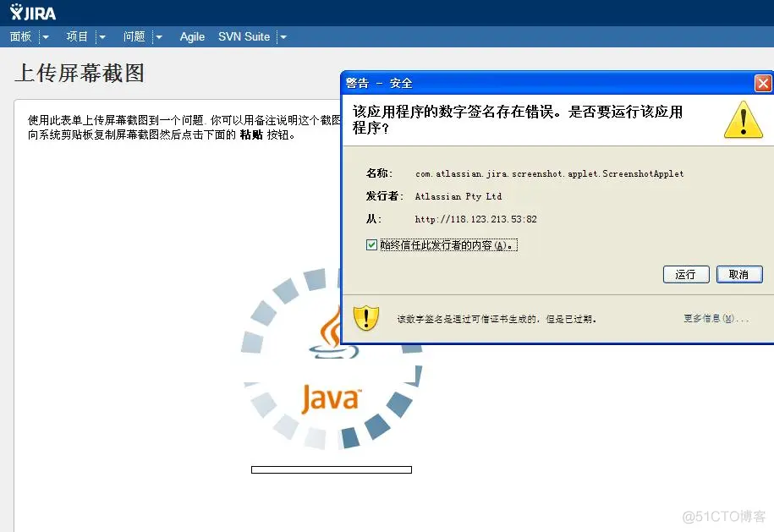Viewport: 774px width, 532px height.
Task: Click the JIRA logo in header
Action: [33, 13]
